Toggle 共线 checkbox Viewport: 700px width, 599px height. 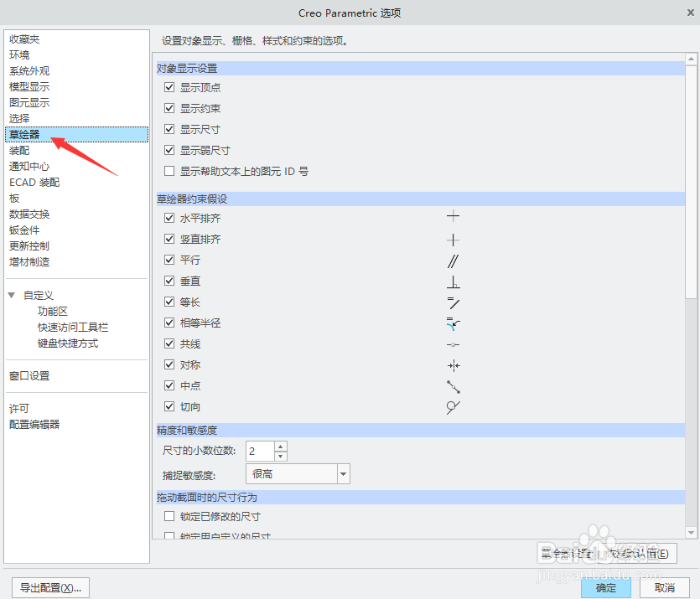(169, 343)
